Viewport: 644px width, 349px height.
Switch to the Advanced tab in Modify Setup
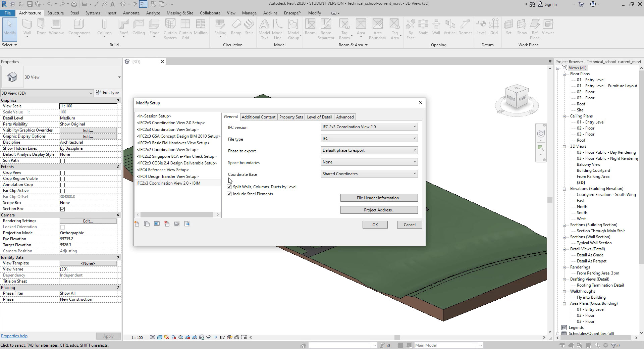345,117
